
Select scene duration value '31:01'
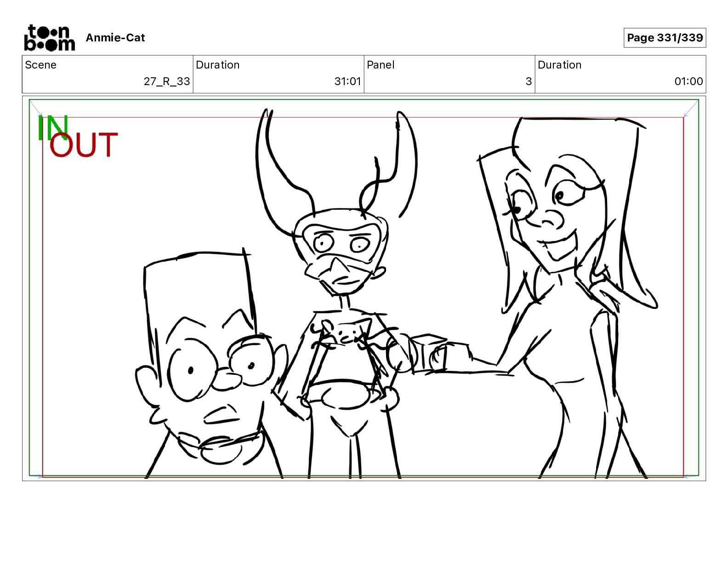click(348, 81)
